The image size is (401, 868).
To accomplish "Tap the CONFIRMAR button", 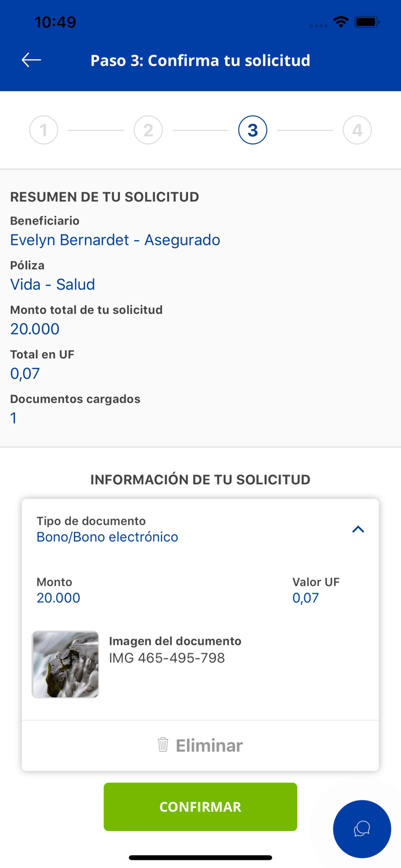I will click(200, 806).
